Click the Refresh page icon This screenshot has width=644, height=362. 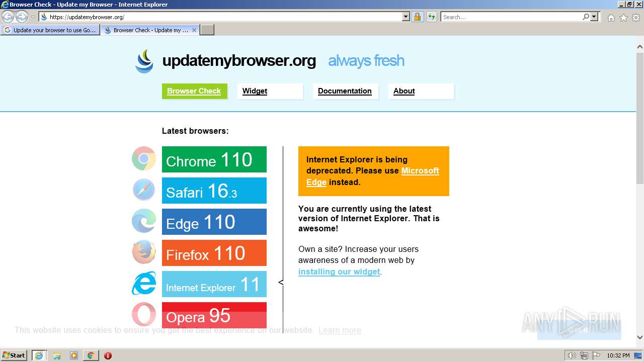tap(431, 17)
